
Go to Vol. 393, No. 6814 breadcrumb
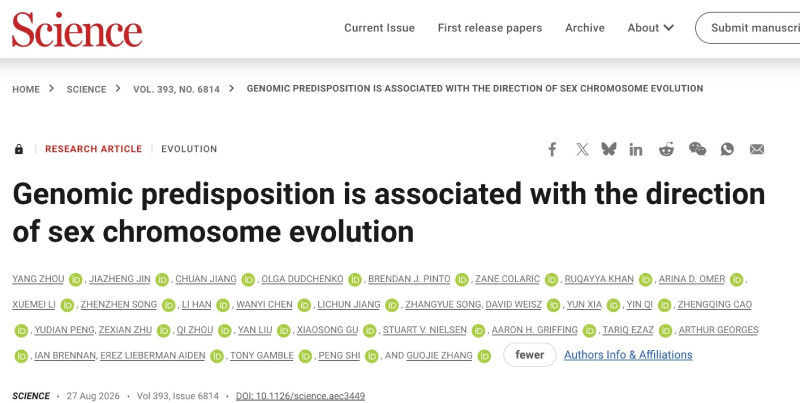coord(177,89)
